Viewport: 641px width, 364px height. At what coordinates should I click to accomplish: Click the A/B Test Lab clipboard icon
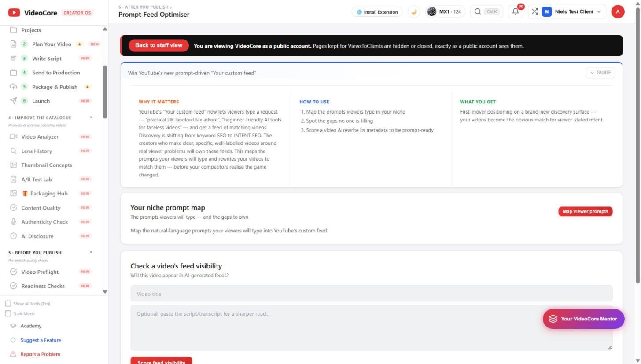13,179
